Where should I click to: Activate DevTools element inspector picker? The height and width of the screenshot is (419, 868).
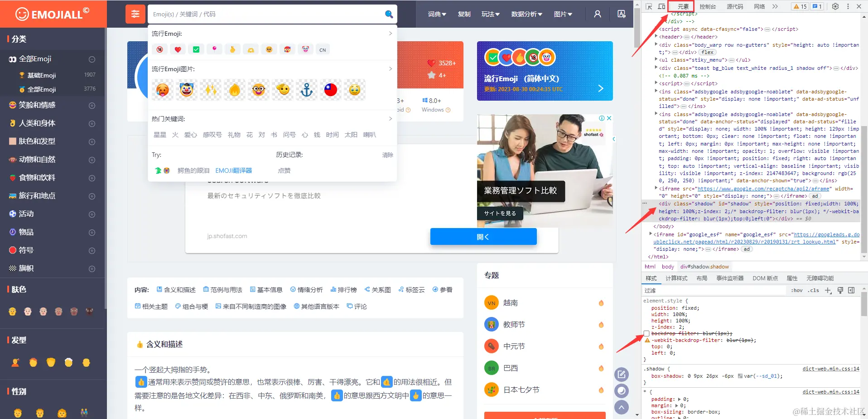point(649,6)
